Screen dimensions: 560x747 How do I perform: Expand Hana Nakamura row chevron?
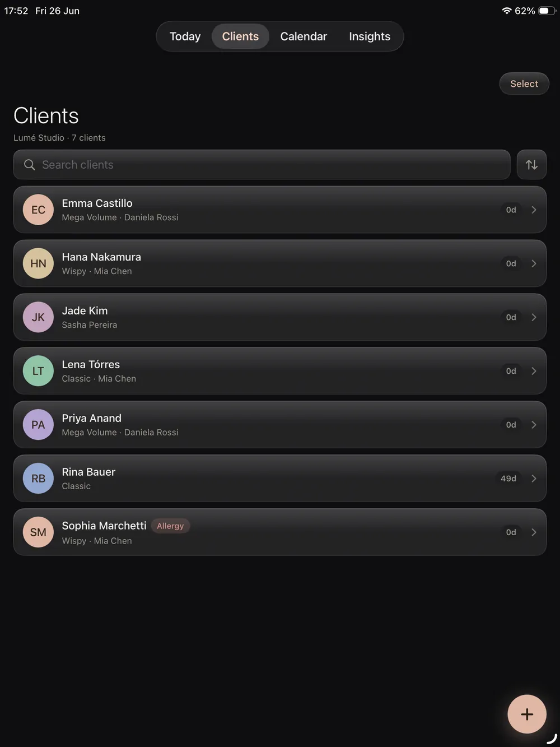click(x=534, y=263)
